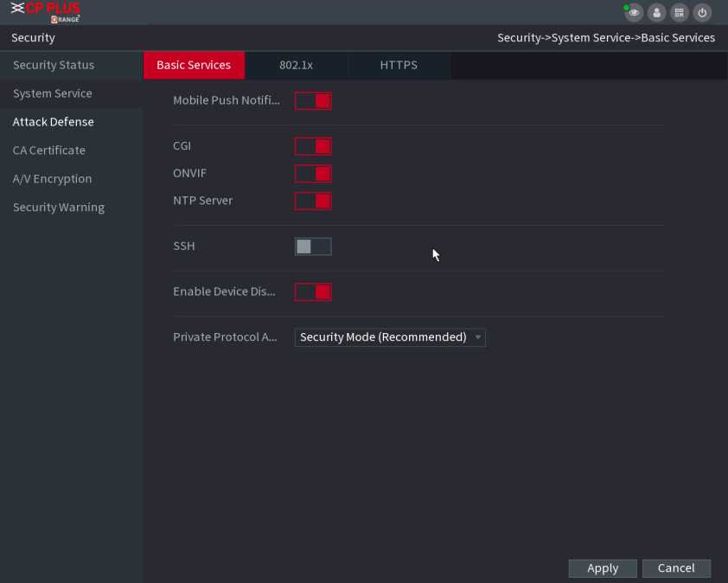Switch to the 802.1x tab
Screen dimensions: 728x583
tap(296, 65)
